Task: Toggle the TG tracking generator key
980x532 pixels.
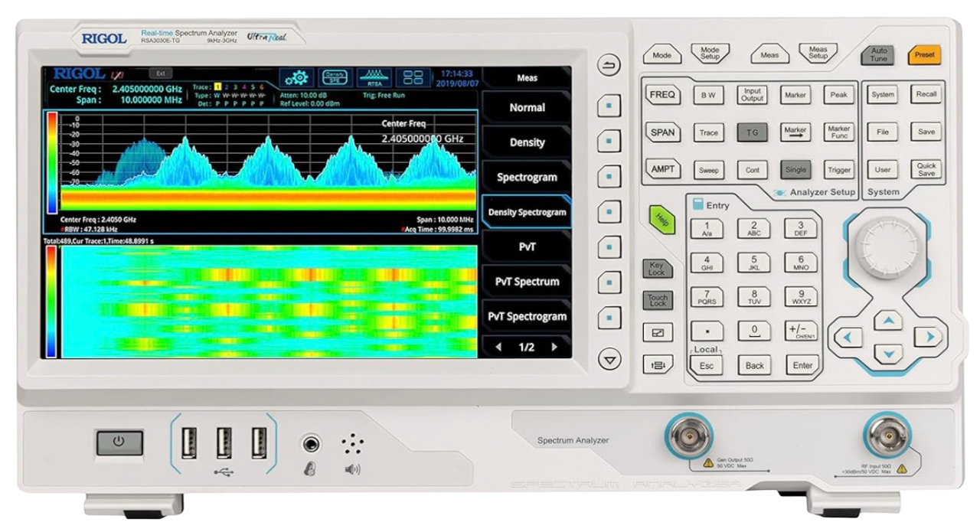Action: pos(752,132)
